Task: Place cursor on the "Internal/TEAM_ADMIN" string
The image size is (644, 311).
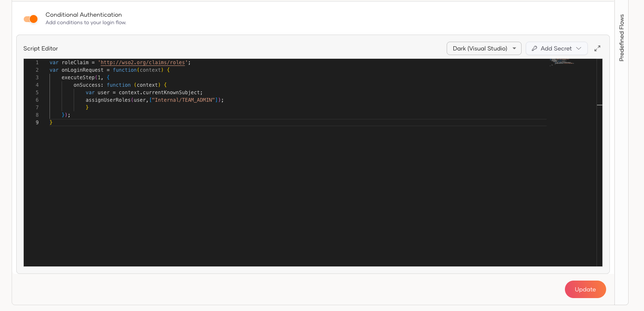Action: tap(184, 100)
